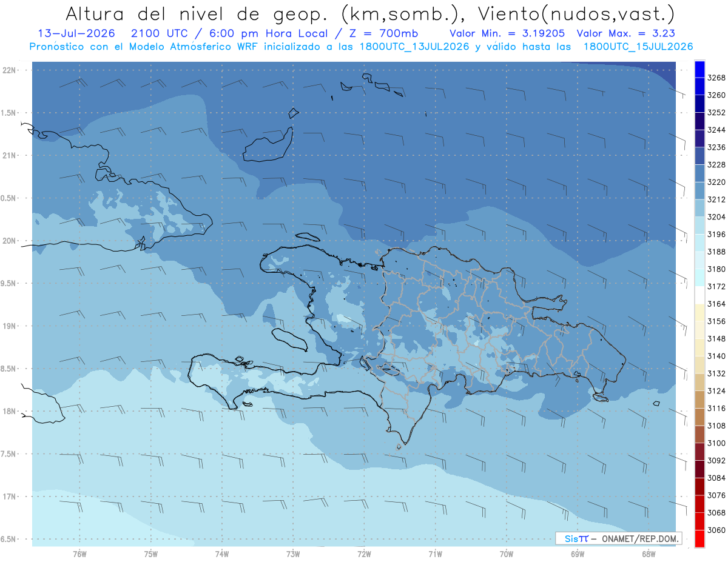
Task: Click the "6.5N" axis label
Action: [9, 539]
